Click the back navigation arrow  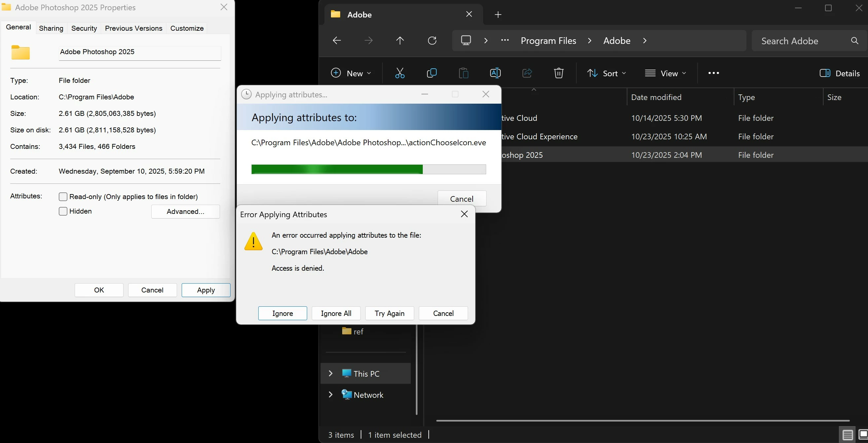click(x=337, y=41)
